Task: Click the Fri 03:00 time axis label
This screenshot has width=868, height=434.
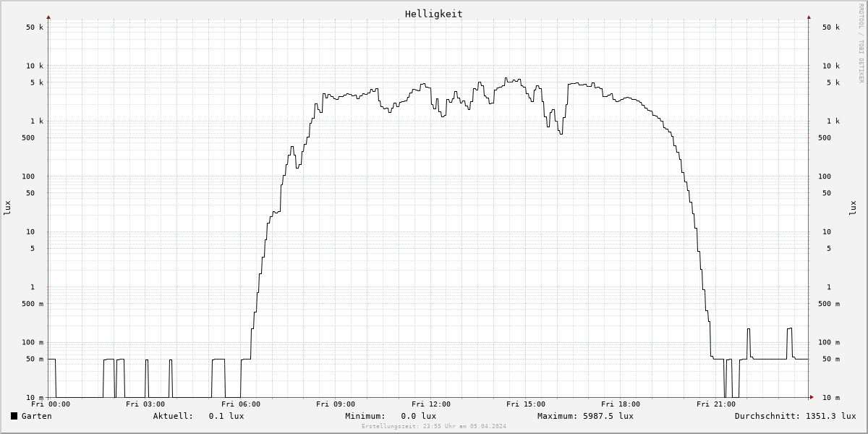Action: pos(145,404)
